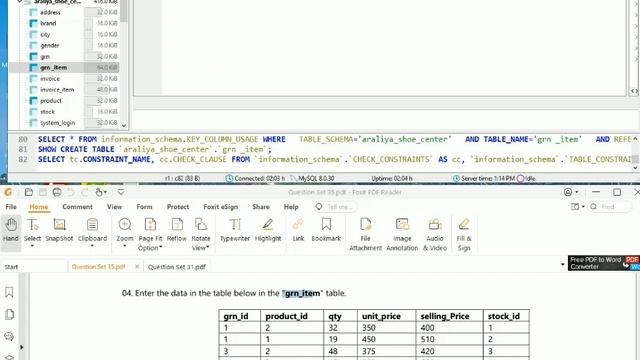
Task: Close the Question Set 35.pdf tab
Action: (137, 267)
